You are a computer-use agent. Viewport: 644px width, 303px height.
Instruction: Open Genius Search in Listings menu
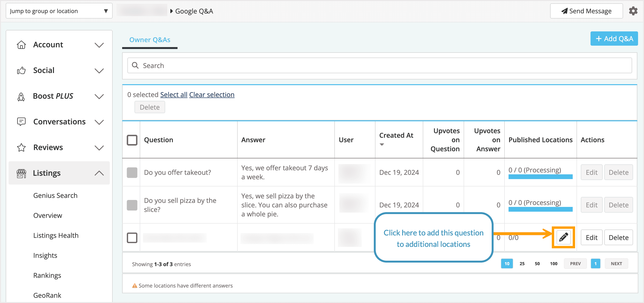pyautogui.click(x=55, y=195)
